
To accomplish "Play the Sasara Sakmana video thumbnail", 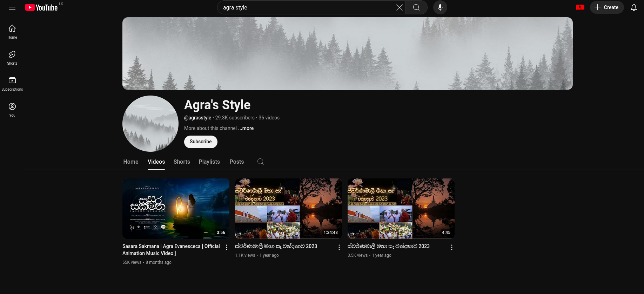I will pos(176,209).
